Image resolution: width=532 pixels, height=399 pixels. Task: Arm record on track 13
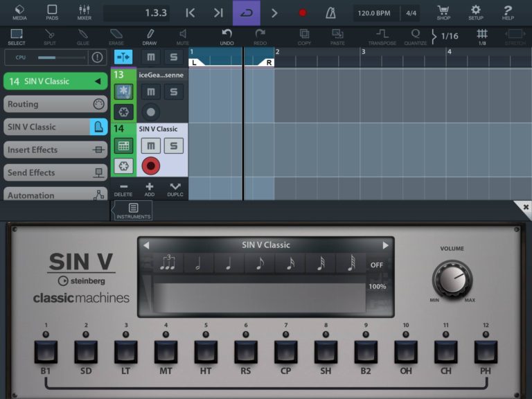(x=150, y=112)
